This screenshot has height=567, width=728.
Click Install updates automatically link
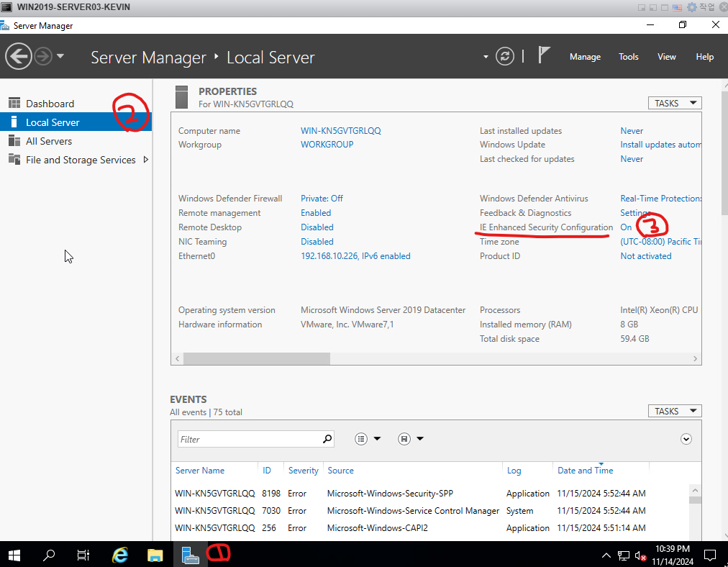(x=660, y=145)
